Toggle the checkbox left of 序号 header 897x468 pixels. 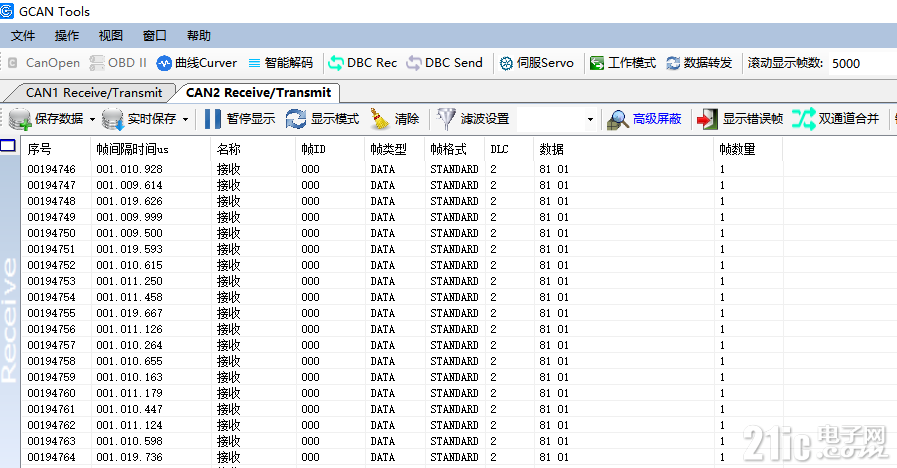(x=8, y=146)
